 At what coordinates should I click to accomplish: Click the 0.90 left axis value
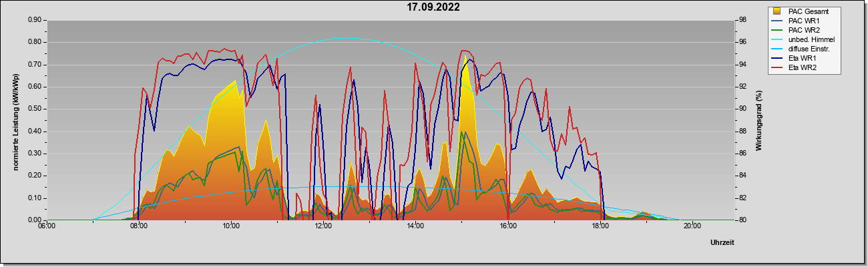[x=34, y=20]
